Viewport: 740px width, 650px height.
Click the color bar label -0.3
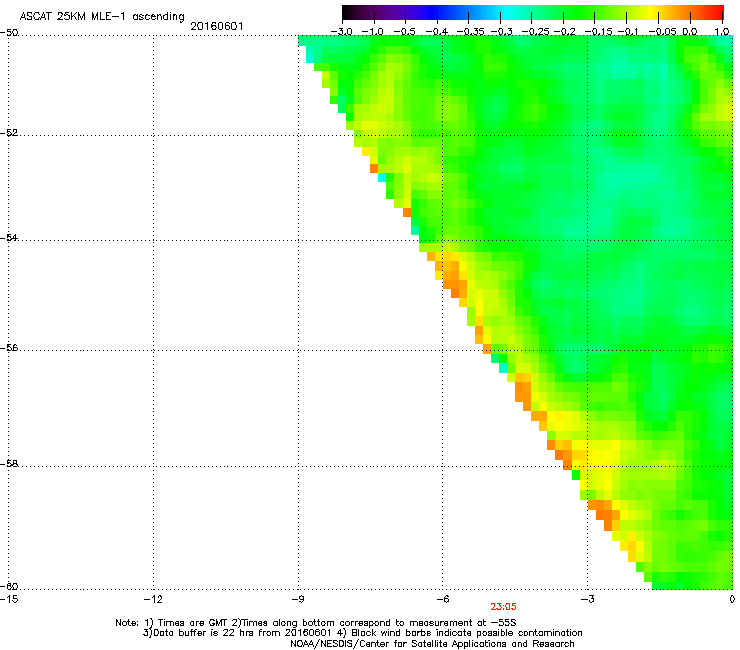pyautogui.click(x=502, y=32)
